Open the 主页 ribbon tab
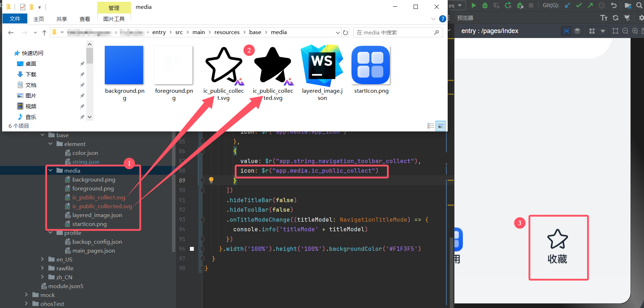 tap(39, 19)
